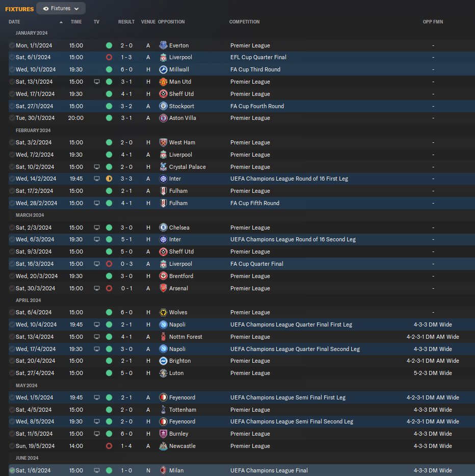475x476 pixels.
Task: Click the Nottm Forest club badge
Action: click(x=163, y=337)
